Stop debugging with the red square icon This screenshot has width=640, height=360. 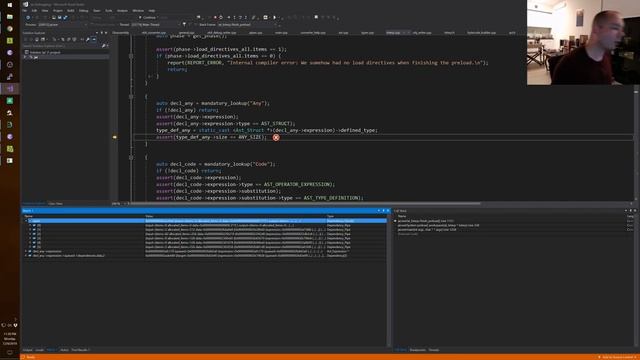pyautogui.click(x=215, y=18)
